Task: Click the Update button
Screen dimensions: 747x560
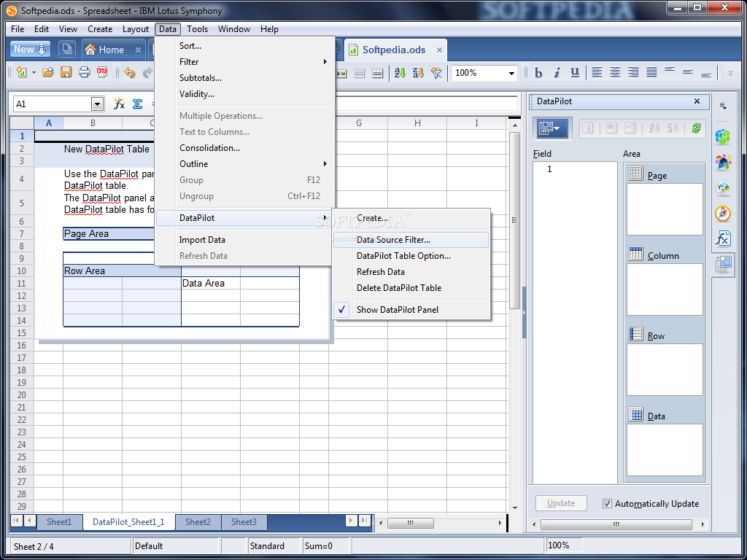Action: tap(561, 503)
